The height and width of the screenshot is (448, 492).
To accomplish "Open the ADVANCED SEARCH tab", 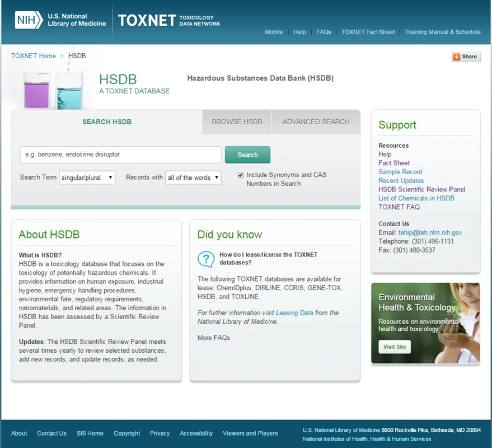I will pos(316,122).
